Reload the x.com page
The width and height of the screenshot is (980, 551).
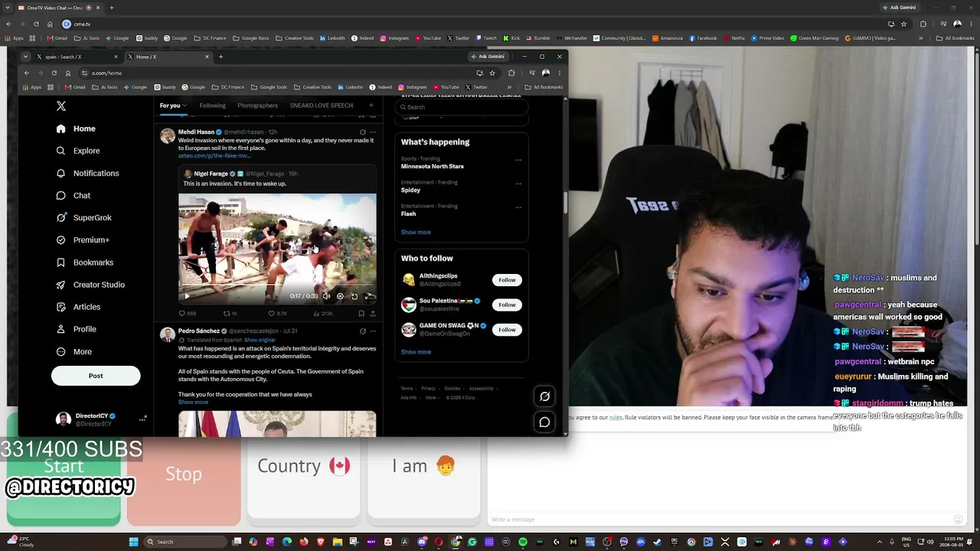54,73
